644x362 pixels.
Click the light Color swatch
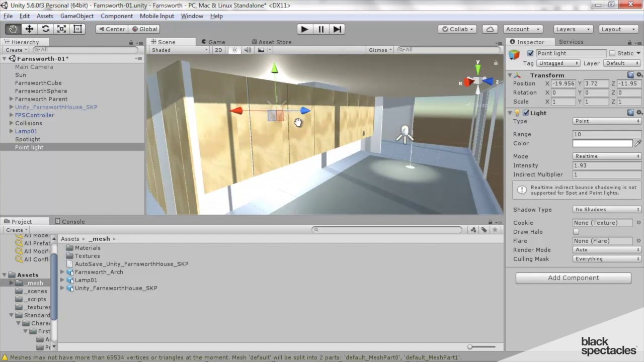(x=603, y=143)
